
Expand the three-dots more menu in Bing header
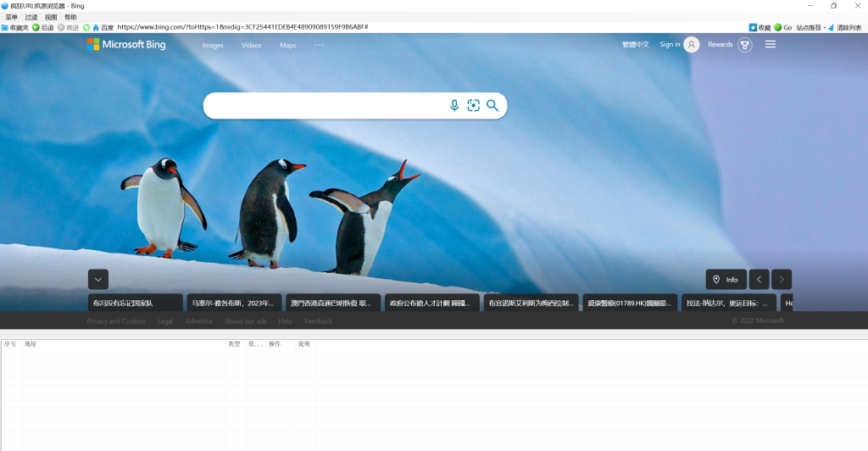319,45
